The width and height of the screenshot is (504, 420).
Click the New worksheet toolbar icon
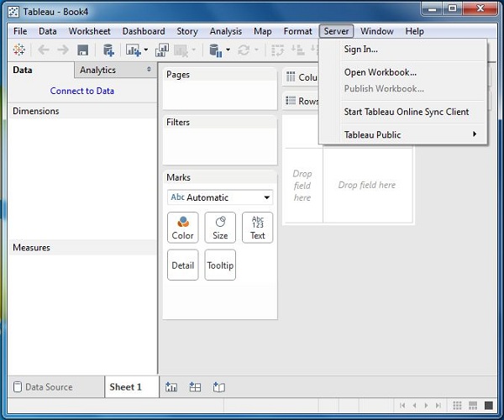pyautogui.click(x=133, y=50)
